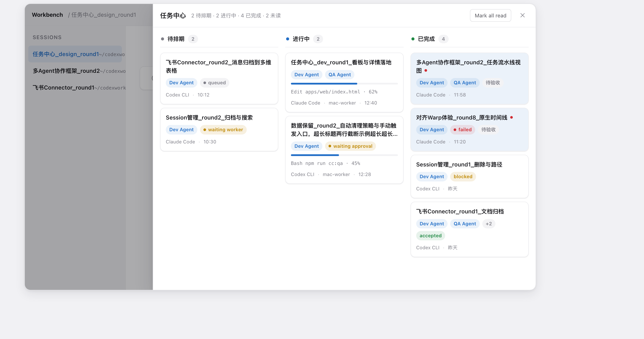Image resolution: width=644 pixels, height=339 pixels.
Task: Open 飞书Connector_round2_消息归档到多维表格 card
Action: point(219,78)
